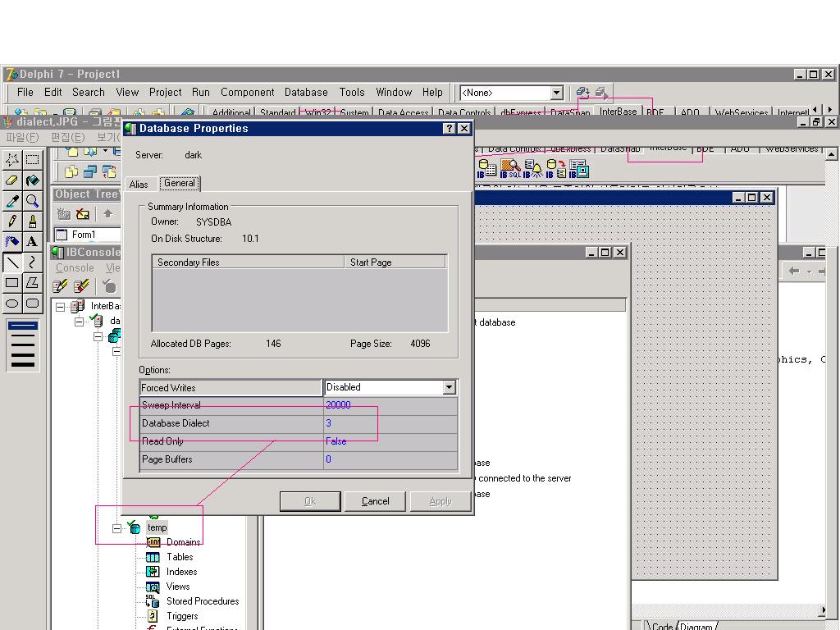
Task: Select the Free-Form Select tool in Paint
Action: tap(12, 160)
